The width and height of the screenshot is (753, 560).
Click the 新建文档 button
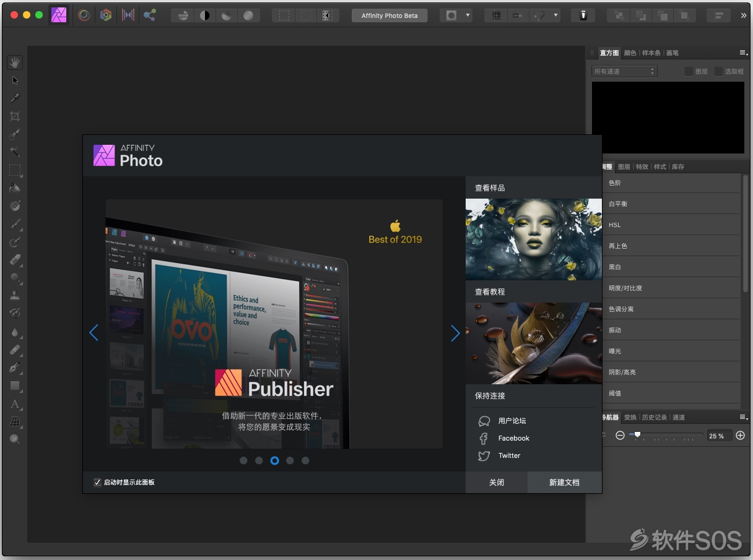(564, 483)
